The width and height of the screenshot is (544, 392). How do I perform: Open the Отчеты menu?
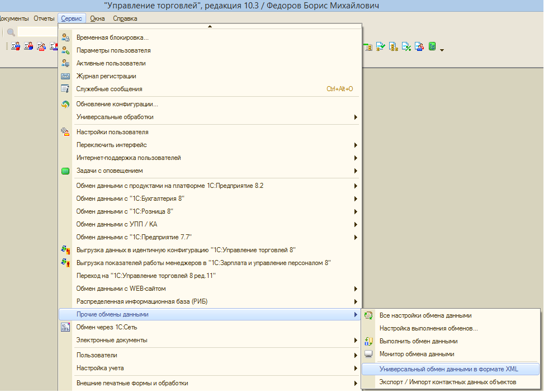tap(44, 18)
